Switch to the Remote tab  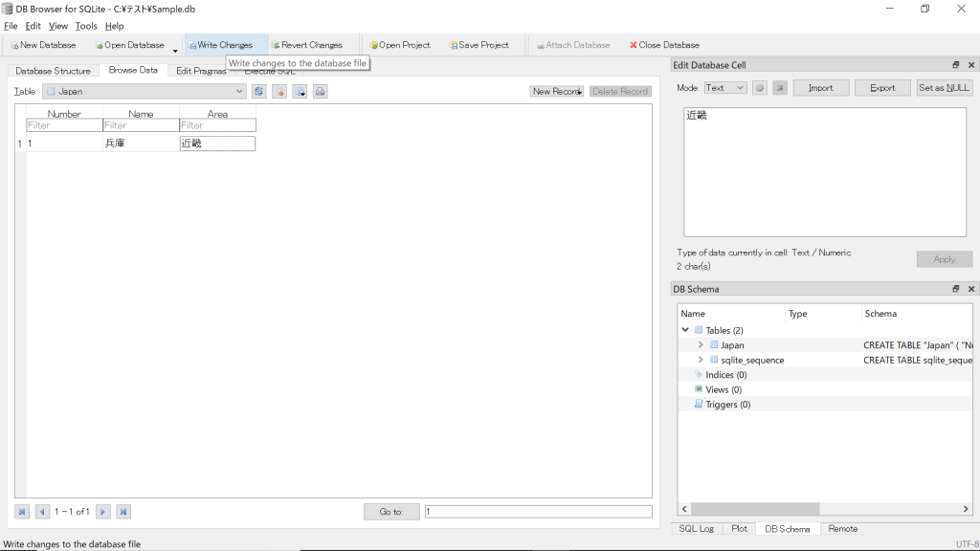pyautogui.click(x=842, y=528)
